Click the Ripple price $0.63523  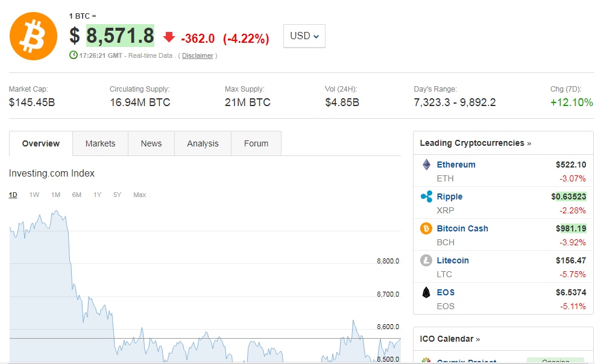click(x=568, y=196)
